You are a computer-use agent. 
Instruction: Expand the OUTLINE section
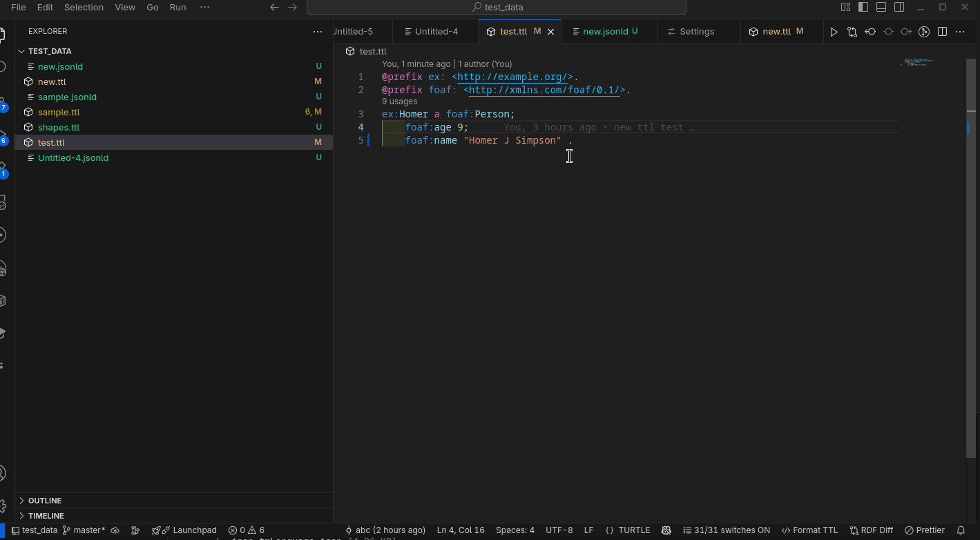[x=44, y=500]
